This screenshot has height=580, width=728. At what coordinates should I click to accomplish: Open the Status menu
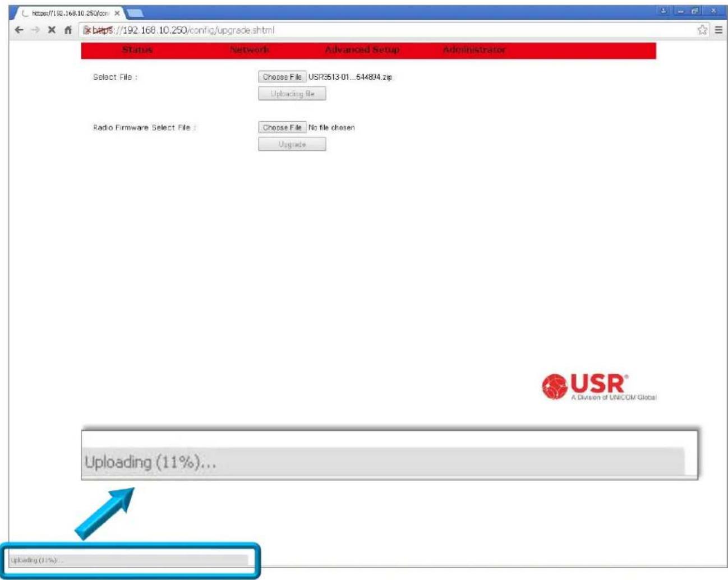point(137,50)
